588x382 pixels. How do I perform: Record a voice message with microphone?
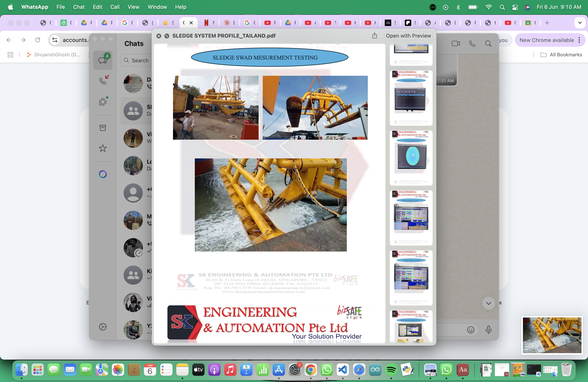point(488,330)
